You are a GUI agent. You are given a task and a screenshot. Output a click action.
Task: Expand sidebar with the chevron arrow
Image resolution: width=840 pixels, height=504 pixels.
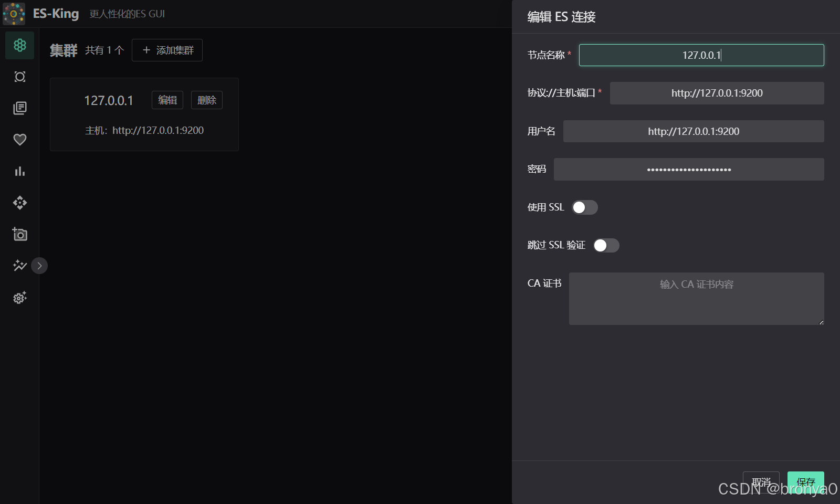pos(39,266)
